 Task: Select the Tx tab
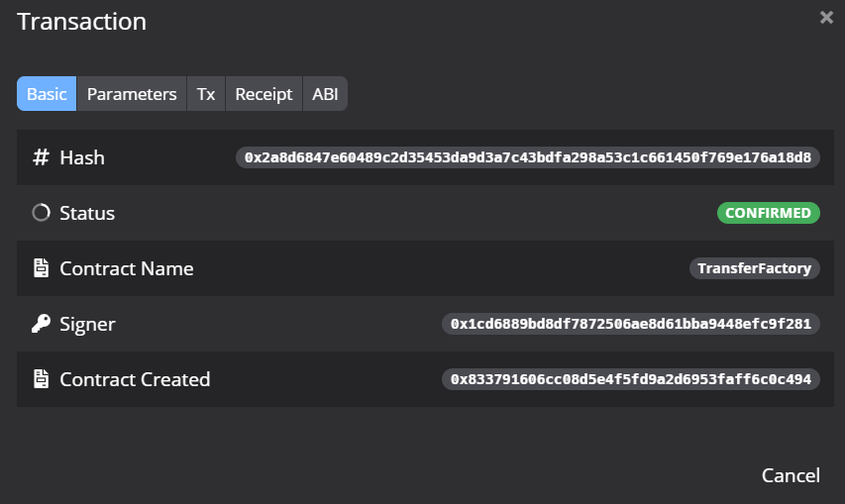point(206,94)
